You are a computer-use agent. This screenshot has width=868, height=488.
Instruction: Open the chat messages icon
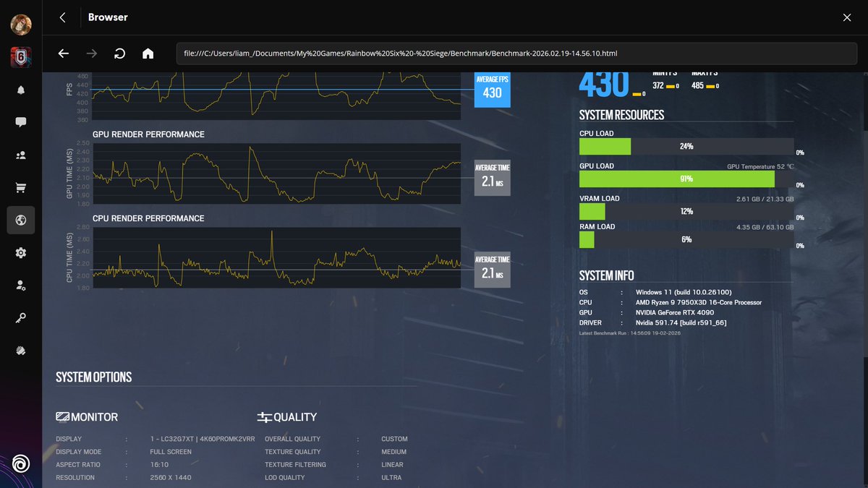pos(20,122)
